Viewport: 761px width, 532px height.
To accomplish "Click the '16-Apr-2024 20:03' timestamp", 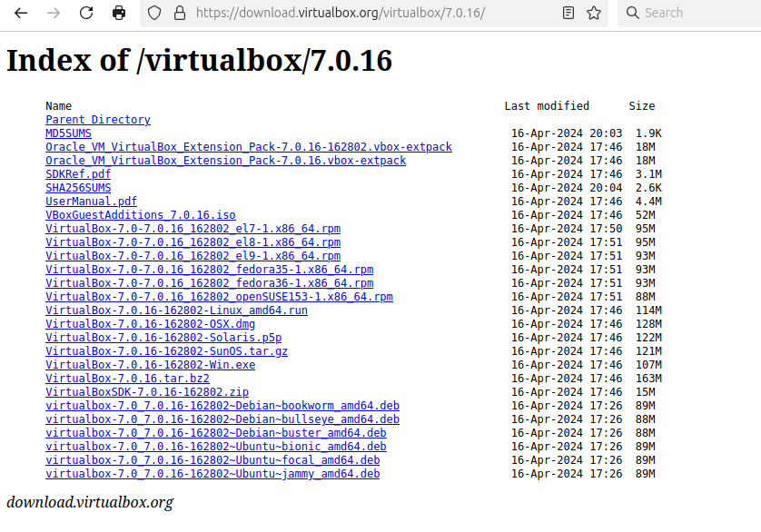I will [567, 133].
